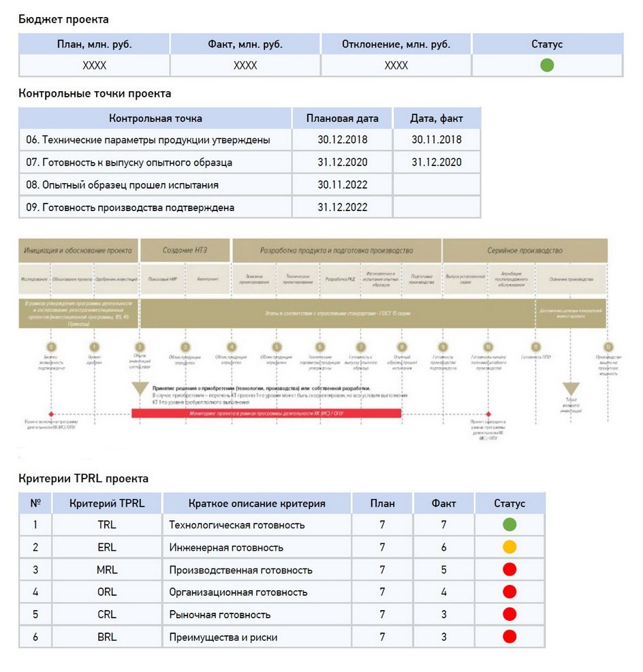
Task: Click the empty actual date cell for milestone 09
Action: point(437,208)
